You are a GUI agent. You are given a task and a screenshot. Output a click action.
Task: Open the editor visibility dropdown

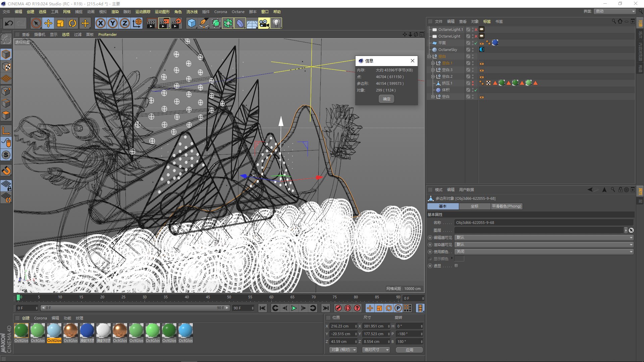click(544, 237)
